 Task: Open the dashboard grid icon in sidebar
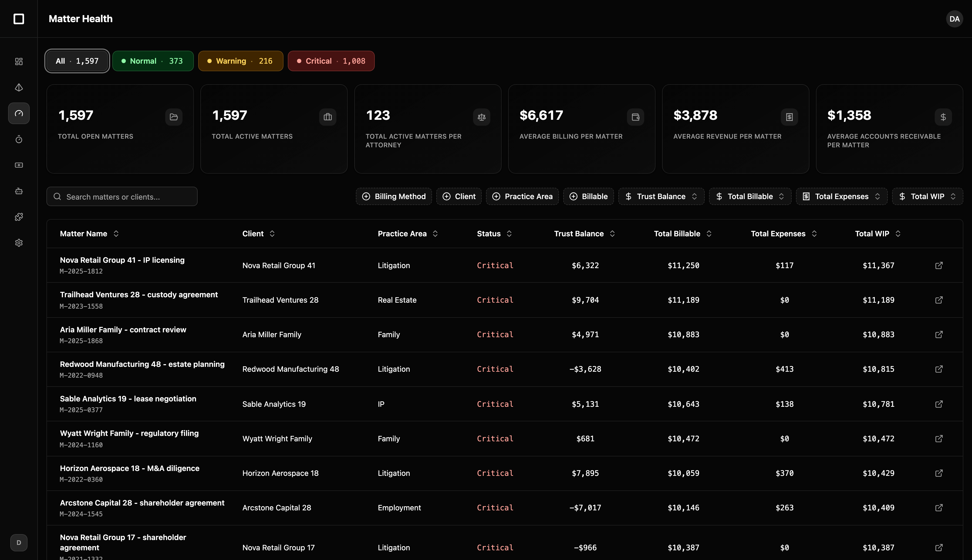pos(19,62)
